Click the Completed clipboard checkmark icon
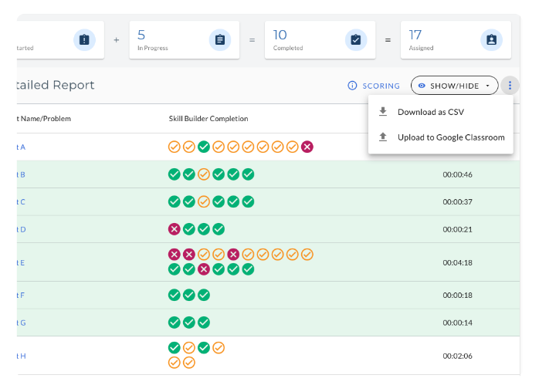539x392 pixels. tap(356, 40)
